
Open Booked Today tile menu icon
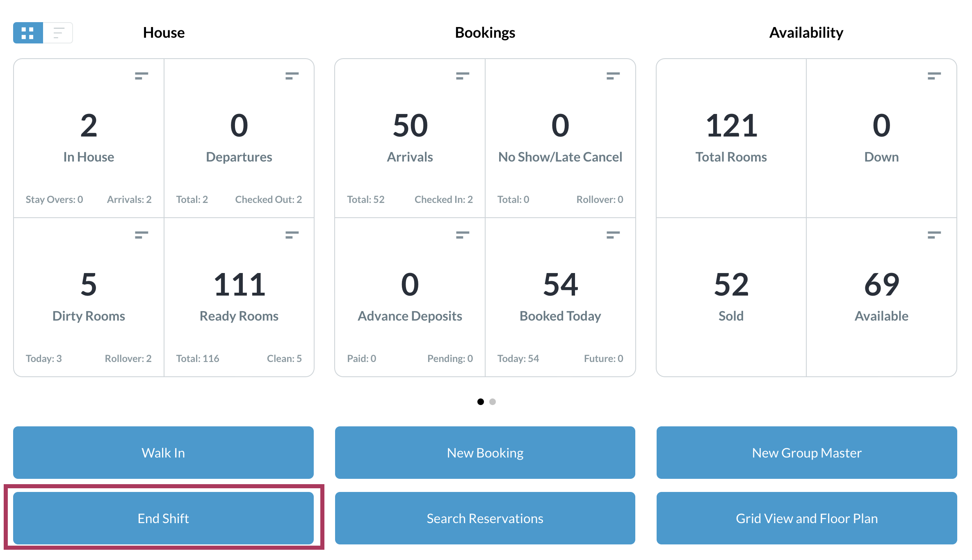[613, 235]
